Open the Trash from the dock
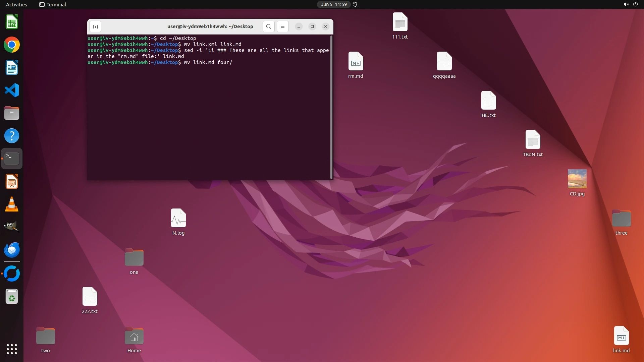This screenshot has width=644, height=362. 12,297
